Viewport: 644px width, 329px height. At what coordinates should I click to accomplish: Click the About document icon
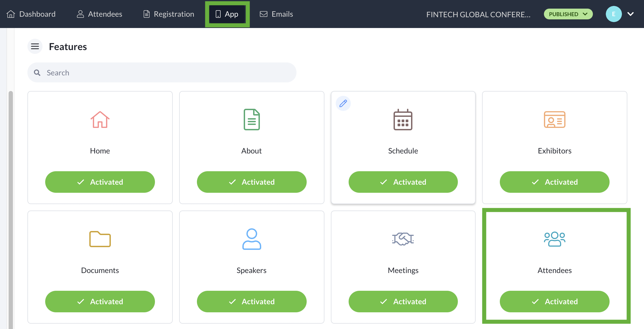(x=252, y=120)
